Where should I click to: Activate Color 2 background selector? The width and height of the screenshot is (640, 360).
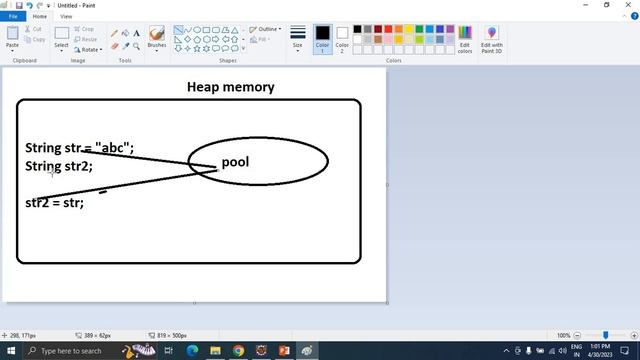point(342,39)
